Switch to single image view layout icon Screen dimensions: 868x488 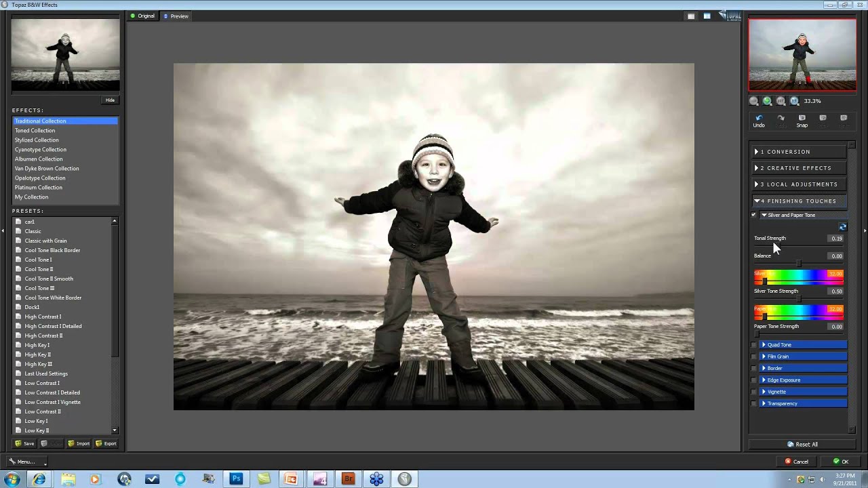pyautogui.click(x=691, y=16)
